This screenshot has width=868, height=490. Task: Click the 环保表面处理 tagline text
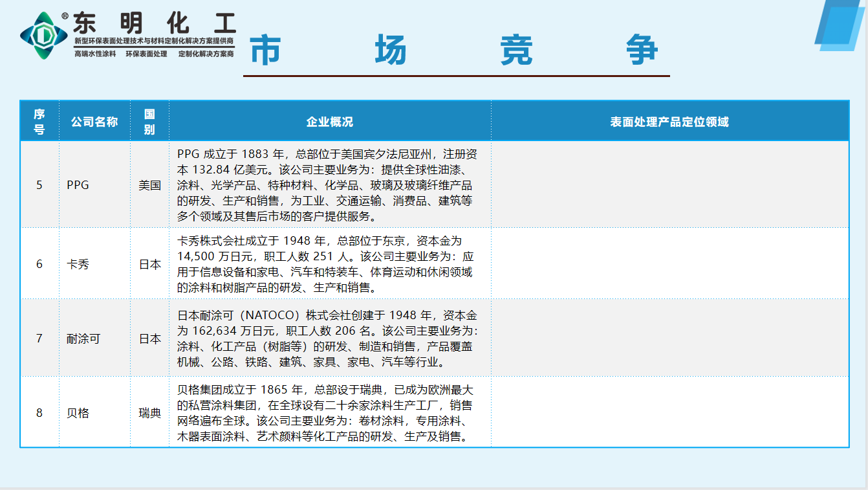tap(147, 54)
